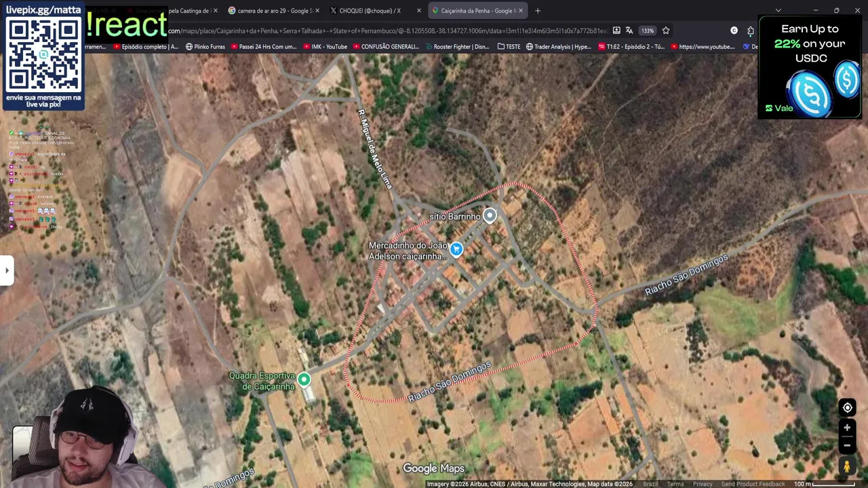The height and width of the screenshot is (488, 868).
Task: Select the Mercadinho do João Adelson shopping marker
Action: tap(456, 249)
